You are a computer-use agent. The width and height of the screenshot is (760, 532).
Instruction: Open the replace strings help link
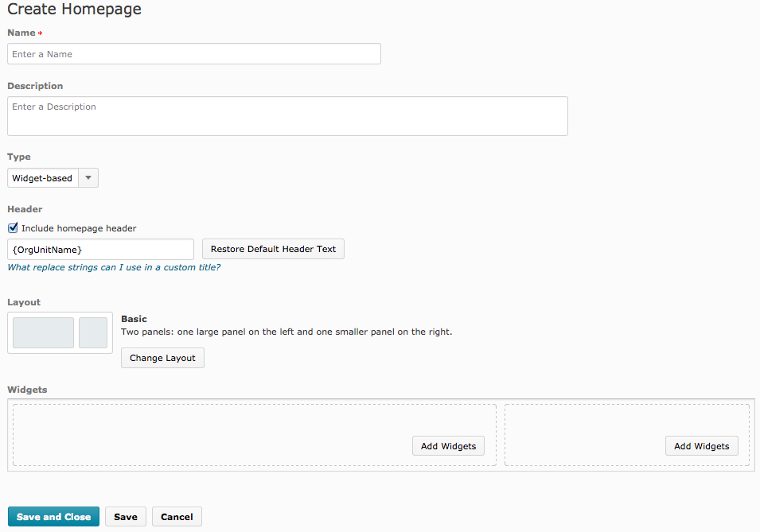(114, 267)
